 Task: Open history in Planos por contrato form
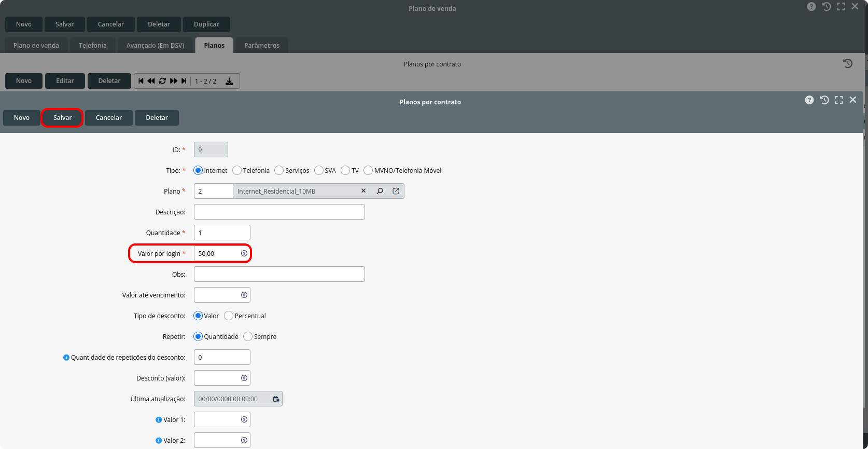coord(824,100)
